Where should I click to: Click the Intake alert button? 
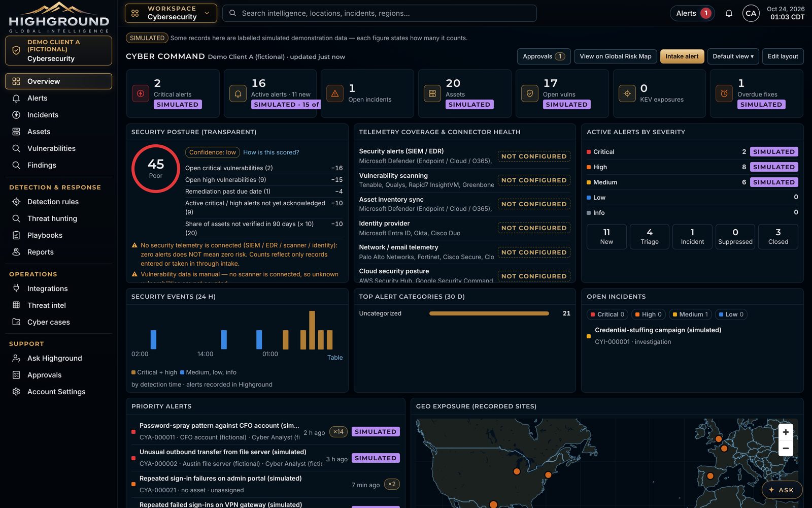tap(682, 56)
